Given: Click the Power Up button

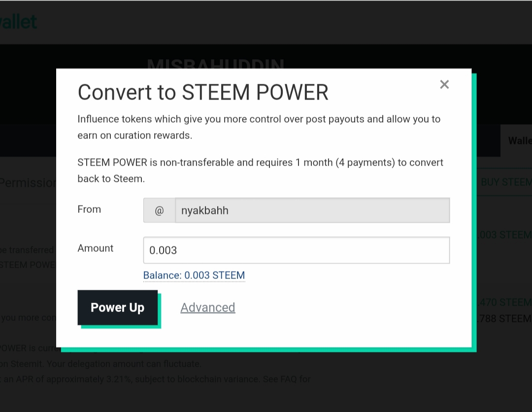Looking at the screenshot, I should pos(117,308).
